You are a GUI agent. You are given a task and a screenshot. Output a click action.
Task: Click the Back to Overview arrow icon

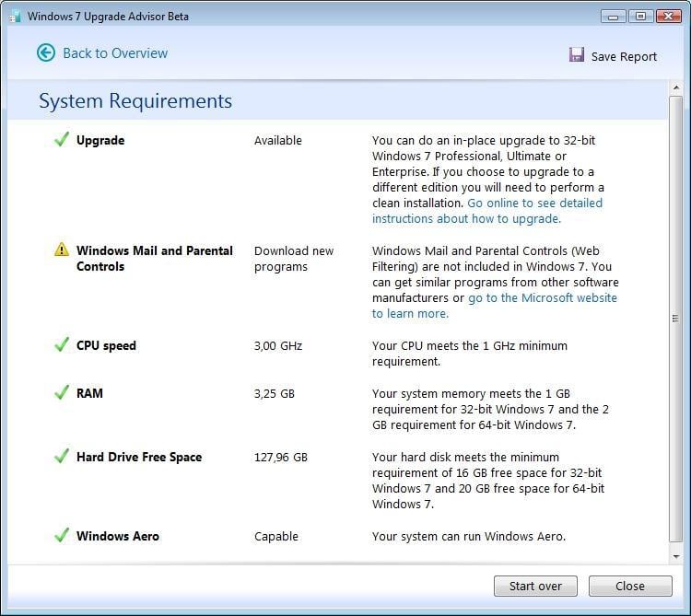[46, 52]
